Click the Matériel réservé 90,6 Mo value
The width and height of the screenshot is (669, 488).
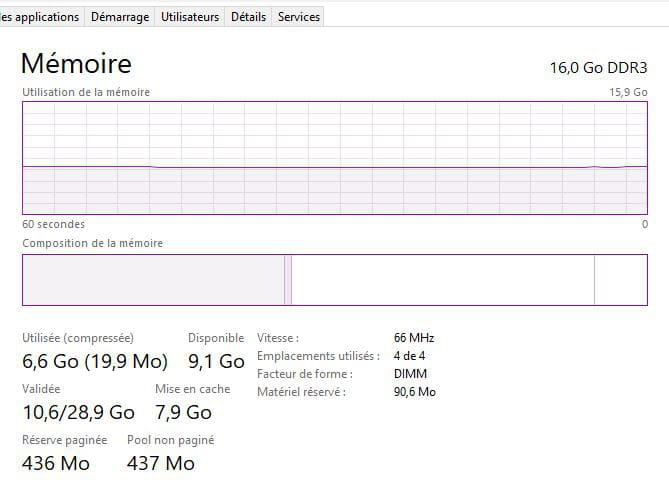coord(415,392)
